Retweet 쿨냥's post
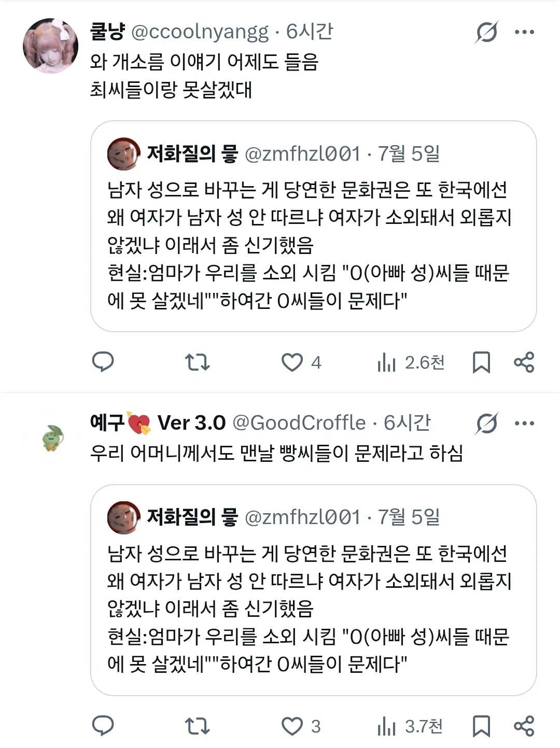 pyautogui.click(x=198, y=362)
